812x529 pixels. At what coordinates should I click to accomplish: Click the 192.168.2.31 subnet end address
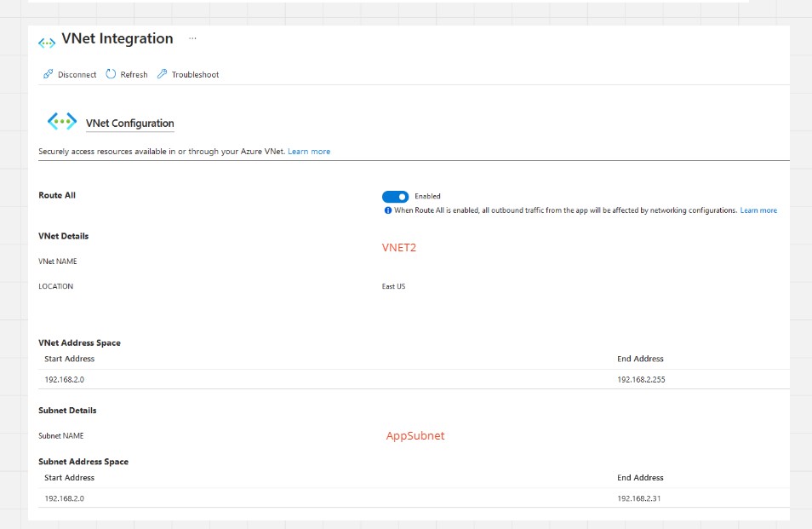(639, 499)
